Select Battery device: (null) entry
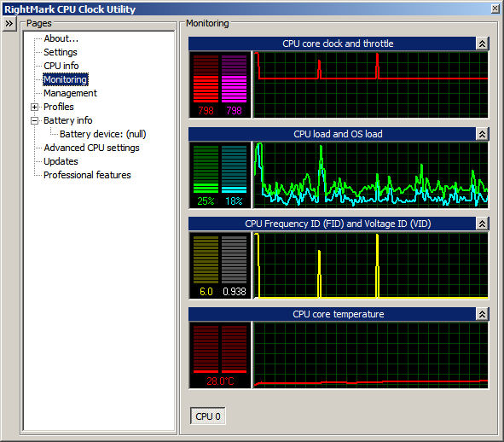This screenshot has height=442, width=504. pos(103,134)
